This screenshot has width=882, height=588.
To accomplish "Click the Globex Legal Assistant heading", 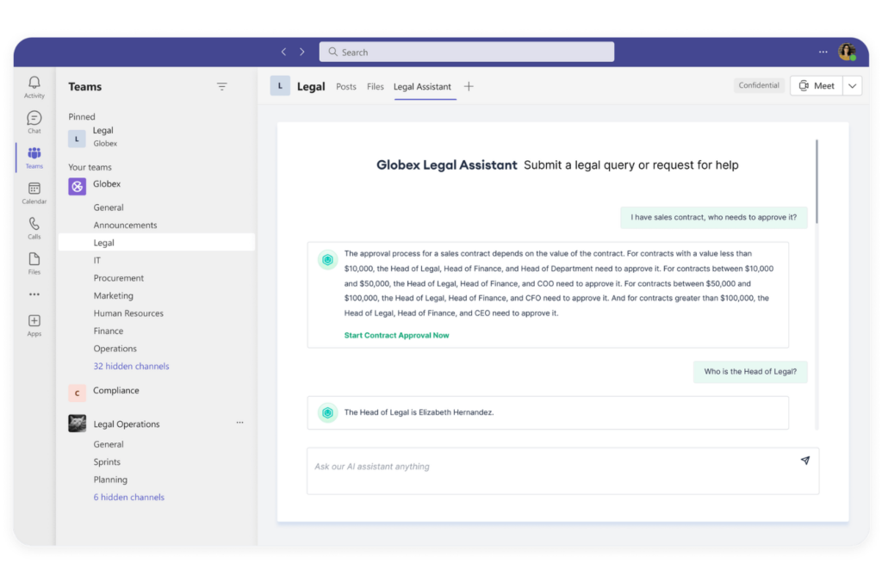I will [x=447, y=164].
